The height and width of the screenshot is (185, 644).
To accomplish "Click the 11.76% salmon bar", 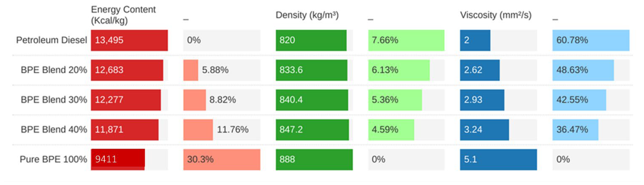I will [x=198, y=129].
